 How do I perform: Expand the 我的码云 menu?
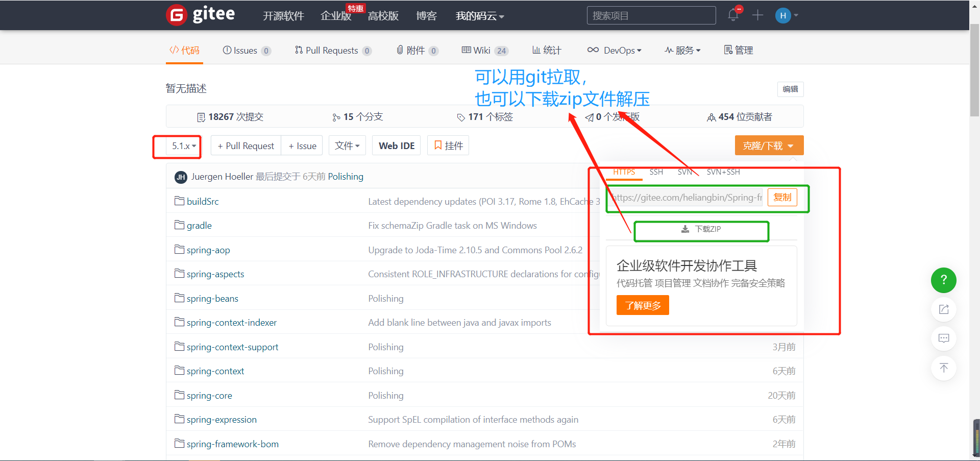click(480, 16)
